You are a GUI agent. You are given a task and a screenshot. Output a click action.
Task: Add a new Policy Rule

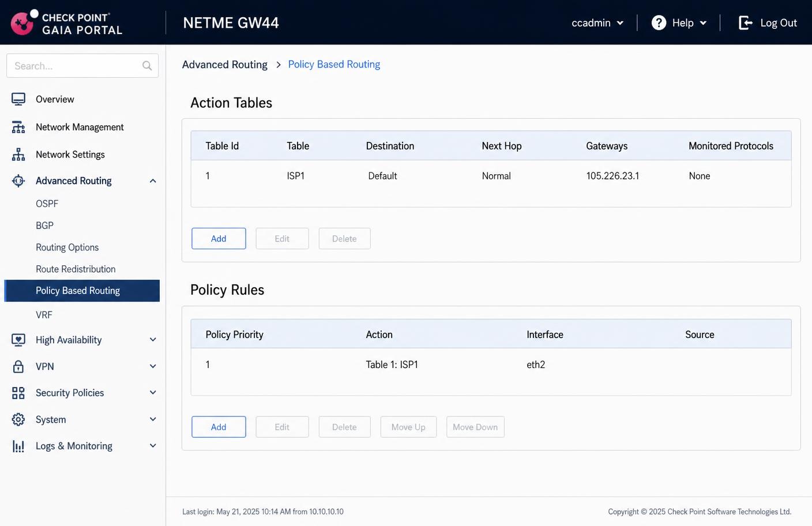point(219,427)
